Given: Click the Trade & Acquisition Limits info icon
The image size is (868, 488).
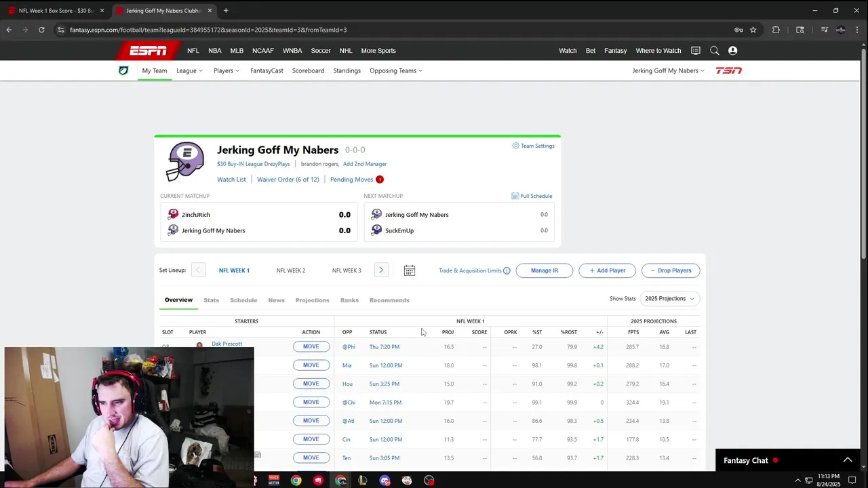Looking at the screenshot, I should [507, 270].
